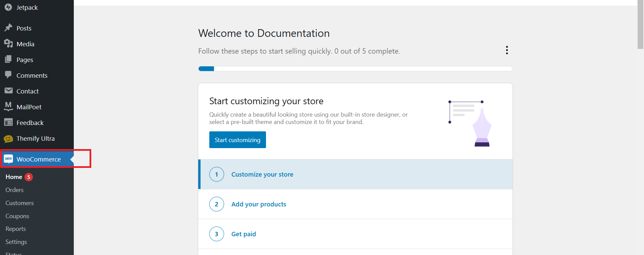Image resolution: width=644 pixels, height=255 pixels.
Task: Click the WooCommerce Woo logo icon
Action: click(x=8, y=159)
